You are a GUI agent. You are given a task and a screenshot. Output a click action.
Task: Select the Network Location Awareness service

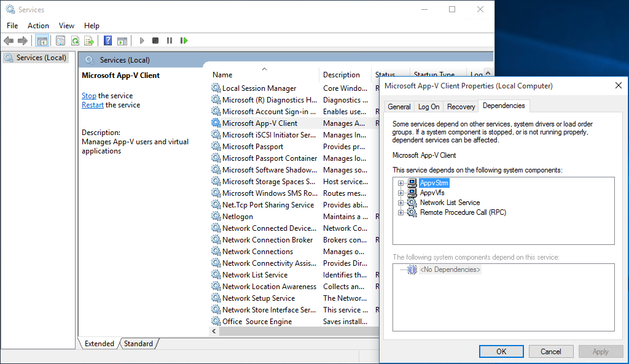coord(294,286)
